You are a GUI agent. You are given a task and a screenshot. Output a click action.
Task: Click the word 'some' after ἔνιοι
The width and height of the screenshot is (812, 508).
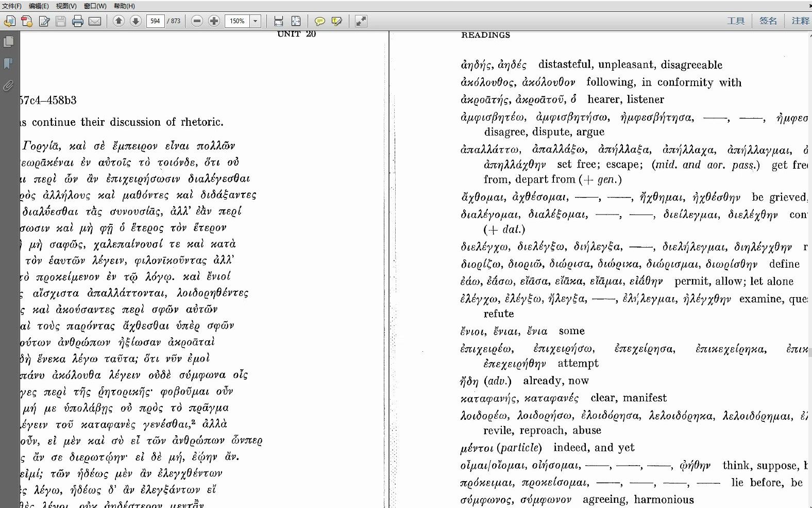click(x=571, y=331)
